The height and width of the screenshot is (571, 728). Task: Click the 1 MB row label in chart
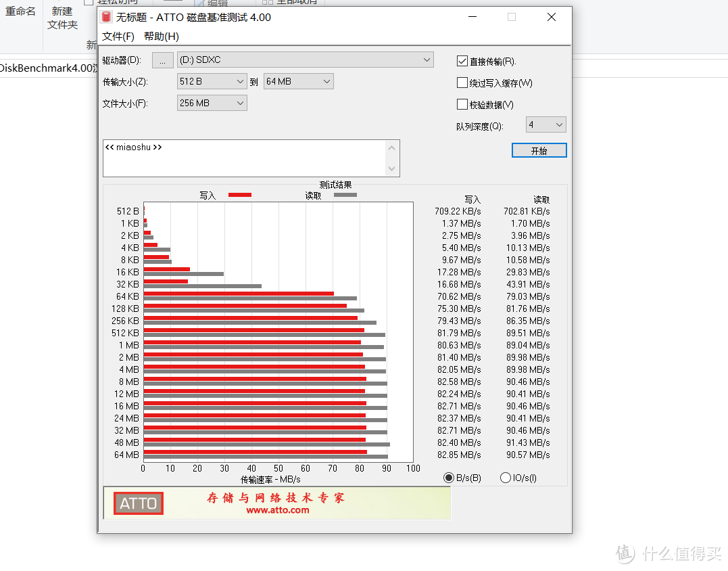(129, 345)
